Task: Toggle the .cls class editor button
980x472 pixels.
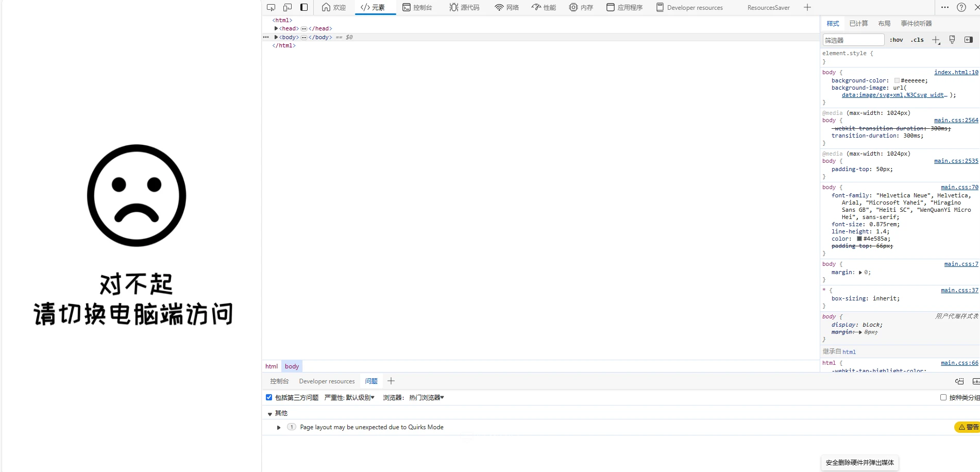Action: point(917,40)
